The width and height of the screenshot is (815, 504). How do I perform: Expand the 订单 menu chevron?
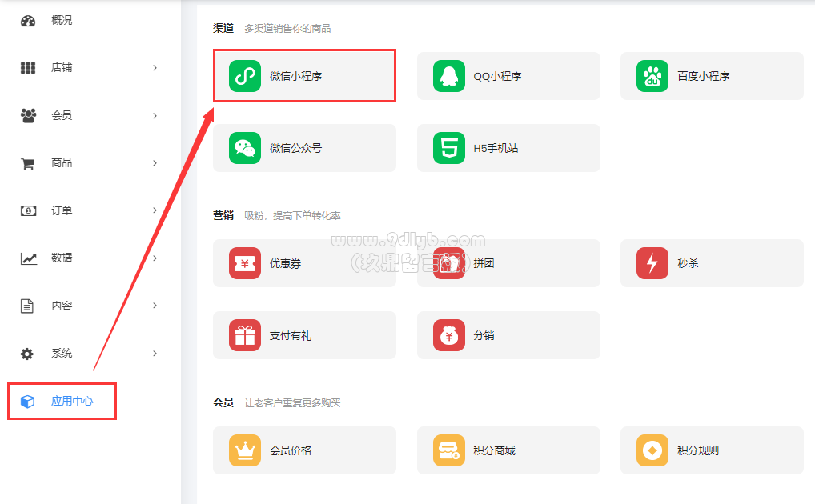coord(155,210)
